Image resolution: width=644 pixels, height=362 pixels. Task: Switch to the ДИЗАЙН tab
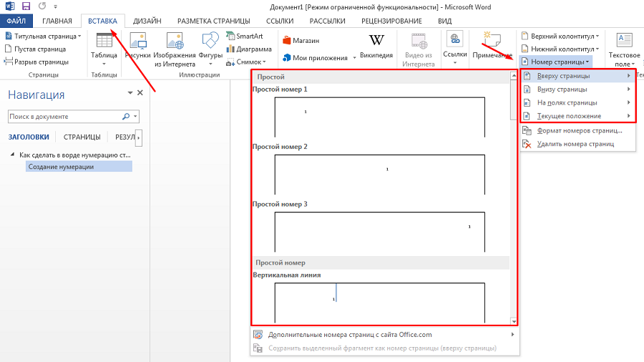click(147, 21)
